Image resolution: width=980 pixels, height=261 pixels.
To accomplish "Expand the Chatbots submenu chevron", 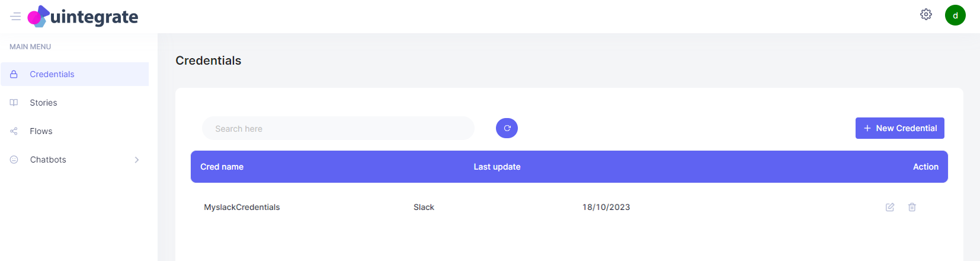I will tap(137, 160).
